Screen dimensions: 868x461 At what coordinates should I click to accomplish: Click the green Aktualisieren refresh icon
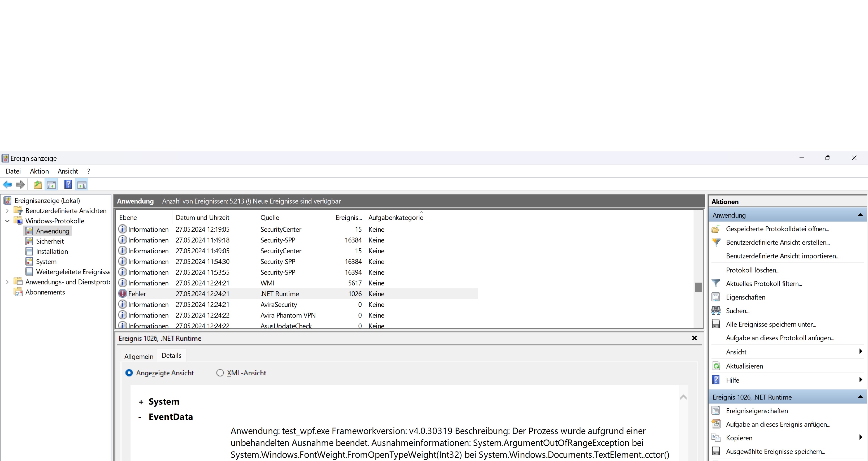(716, 366)
